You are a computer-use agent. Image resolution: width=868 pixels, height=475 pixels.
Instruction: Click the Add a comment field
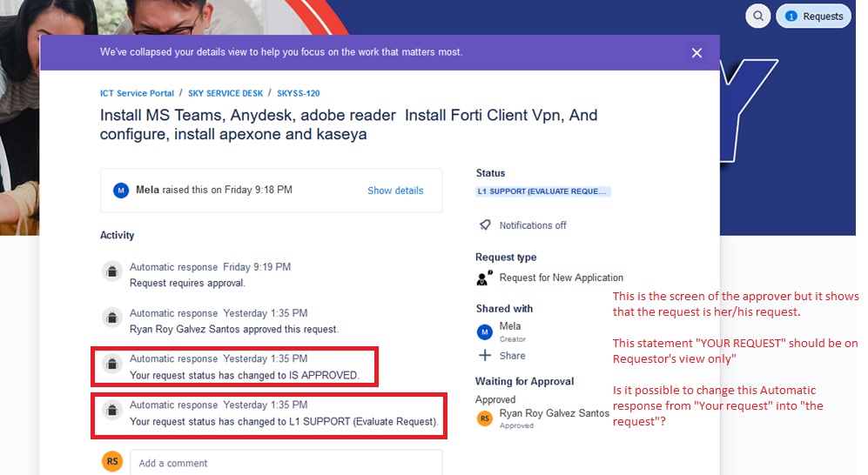(x=286, y=462)
